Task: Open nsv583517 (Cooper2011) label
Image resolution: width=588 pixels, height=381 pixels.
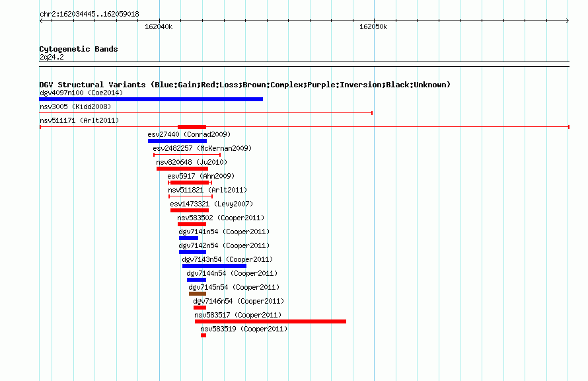Action: pyautogui.click(x=238, y=315)
